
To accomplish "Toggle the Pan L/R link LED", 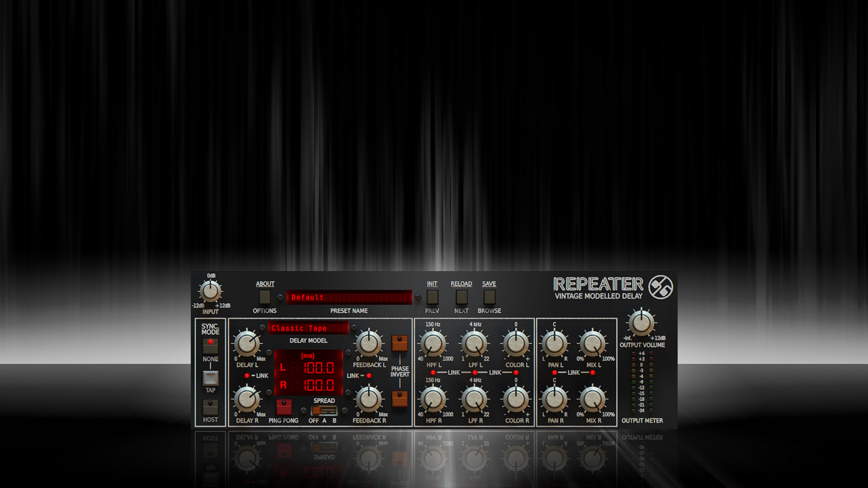I will point(555,373).
